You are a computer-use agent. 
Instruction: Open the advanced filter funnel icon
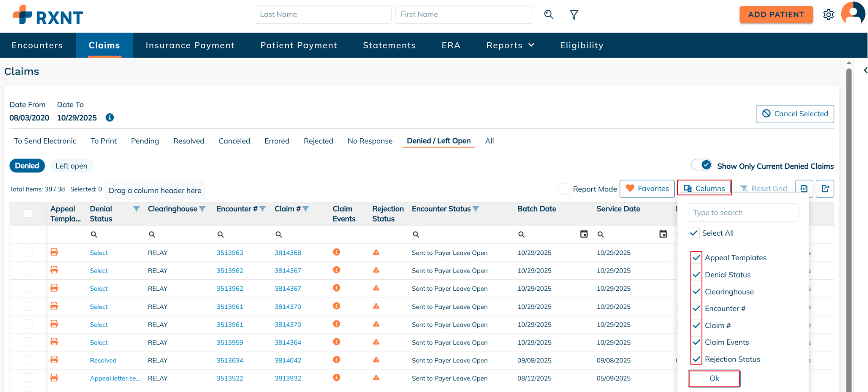click(574, 15)
